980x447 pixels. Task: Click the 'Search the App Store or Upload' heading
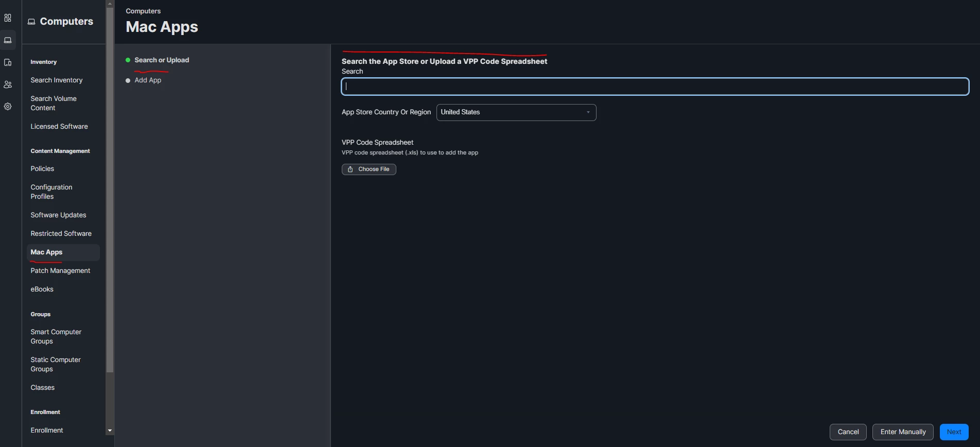coord(444,61)
